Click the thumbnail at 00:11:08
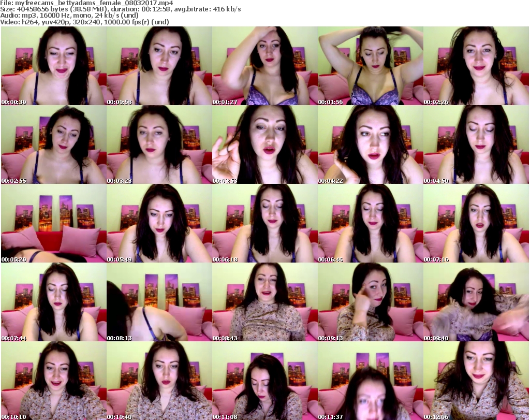Viewport: 530px width, 420px height. [x=264, y=381]
